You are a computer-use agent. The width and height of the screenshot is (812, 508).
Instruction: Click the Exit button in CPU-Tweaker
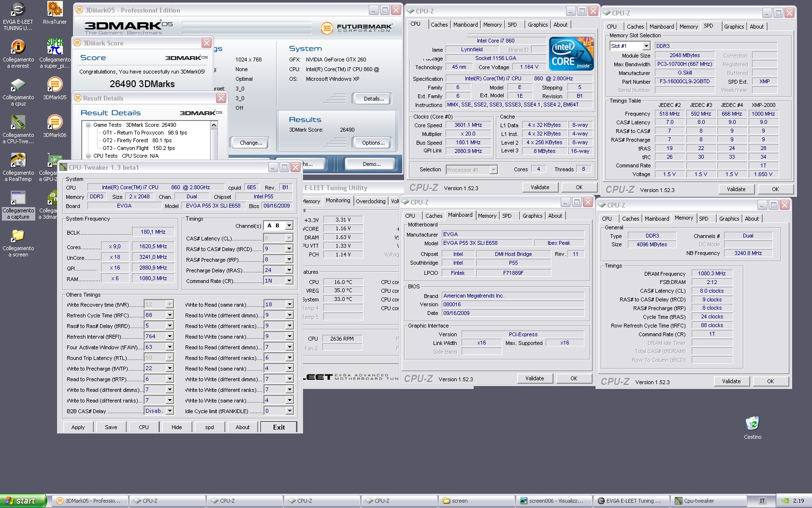pyautogui.click(x=279, y=427)
